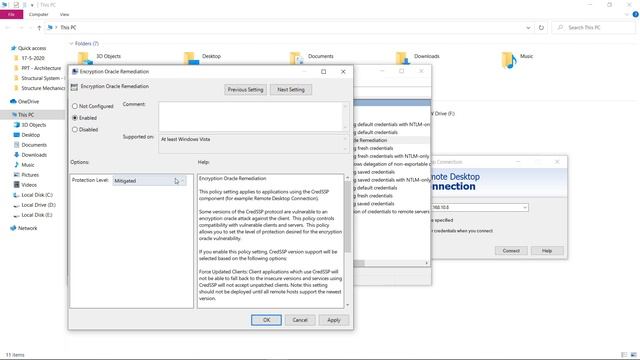
Task: Open the Music folder icon
Action: (509, 60)
